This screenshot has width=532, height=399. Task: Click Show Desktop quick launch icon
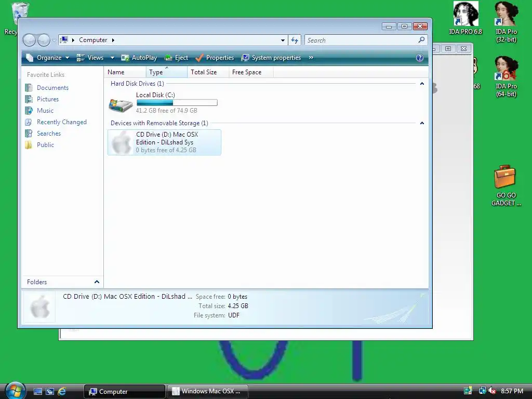tap(37, 392)
